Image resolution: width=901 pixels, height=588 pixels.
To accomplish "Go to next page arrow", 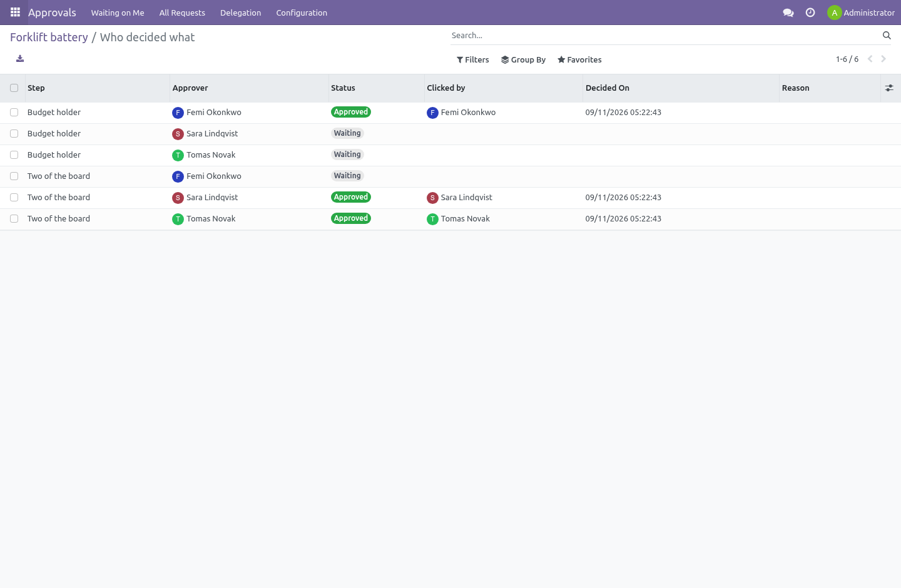I will click(x=883, y=59).
